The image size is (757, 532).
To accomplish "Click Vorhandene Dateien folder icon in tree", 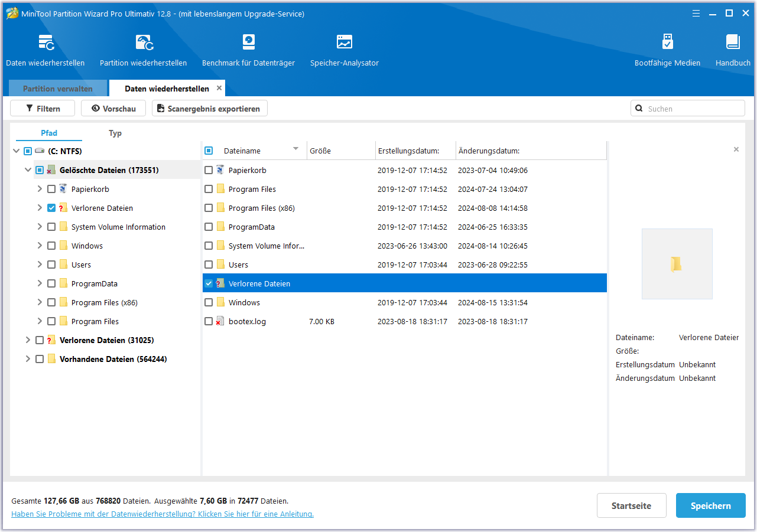I will tap(51, 359).
